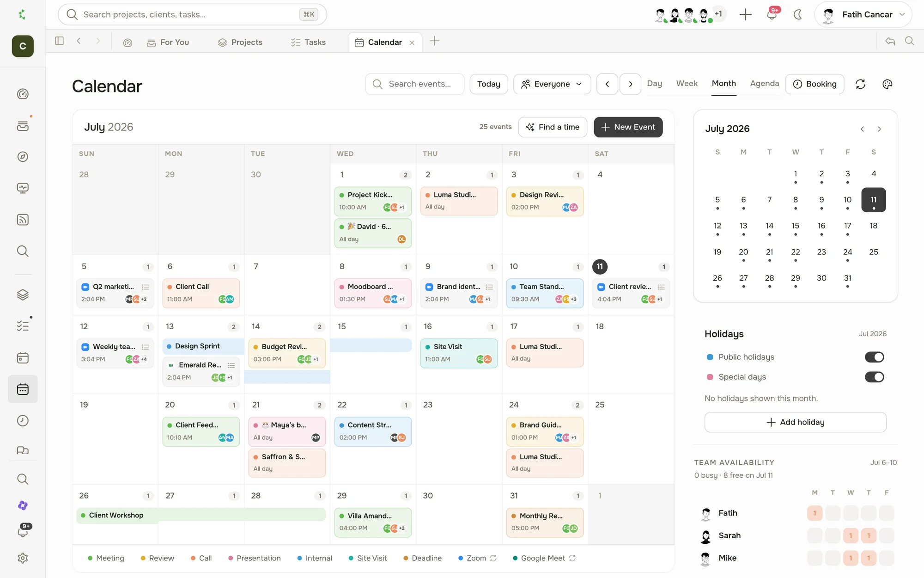Open the Booking button
This screenshot has width=924, height=578.
815,84
